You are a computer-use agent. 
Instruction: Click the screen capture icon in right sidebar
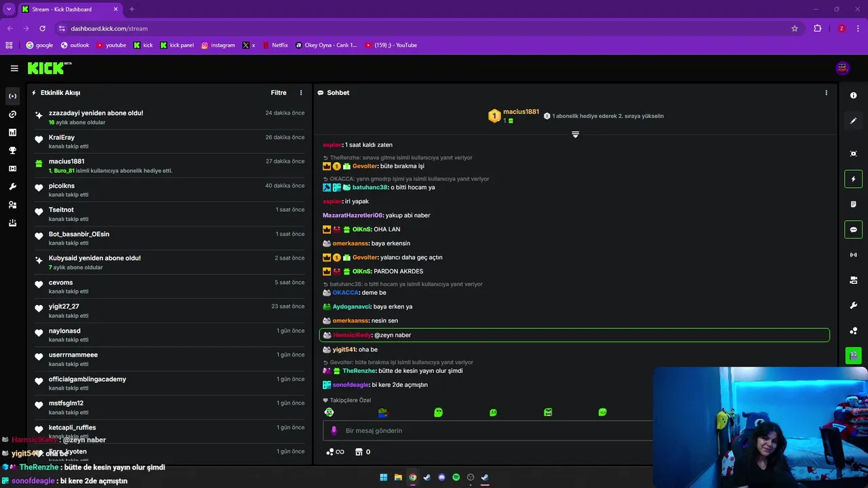(x=853, y=154)
